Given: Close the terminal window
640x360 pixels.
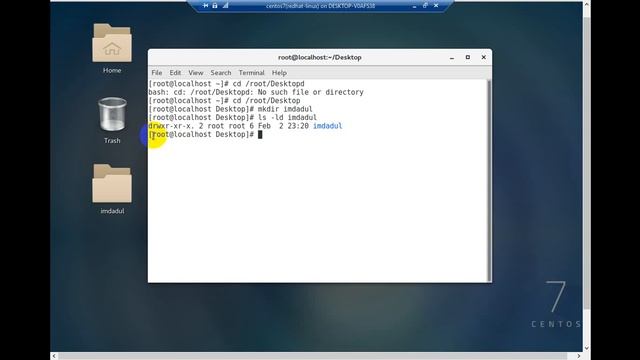Looking at the screenshot, I should tap(484, 58).
